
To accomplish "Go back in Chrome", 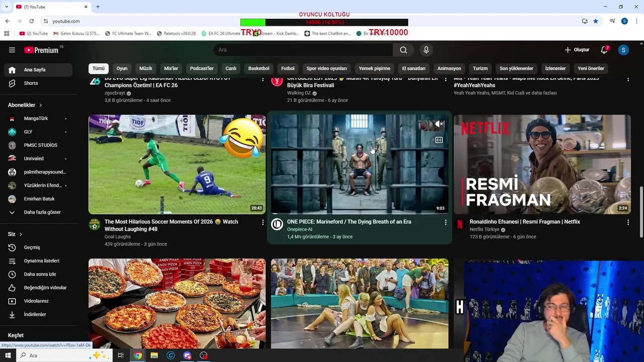I will tap(7, 21).
